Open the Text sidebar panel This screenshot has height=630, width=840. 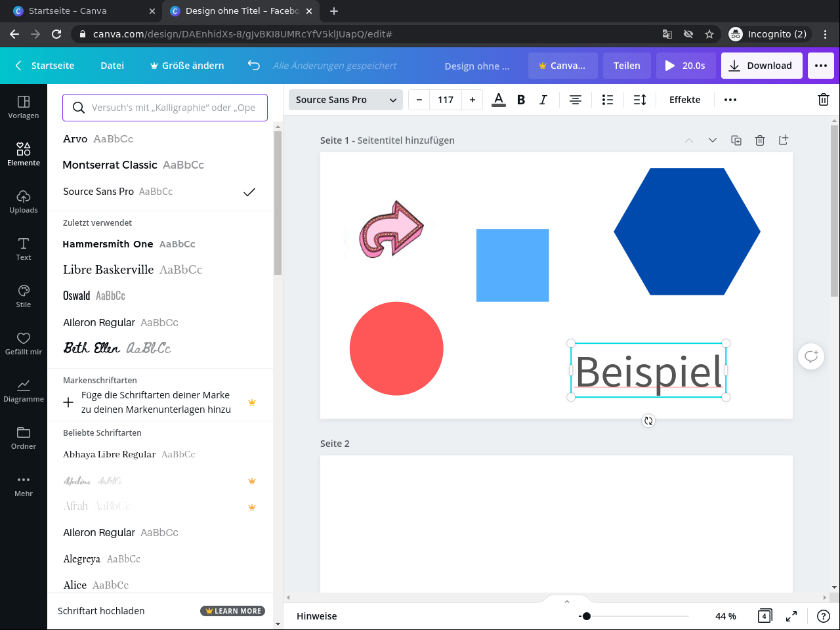pyautogui.click(x=24, y=249)
